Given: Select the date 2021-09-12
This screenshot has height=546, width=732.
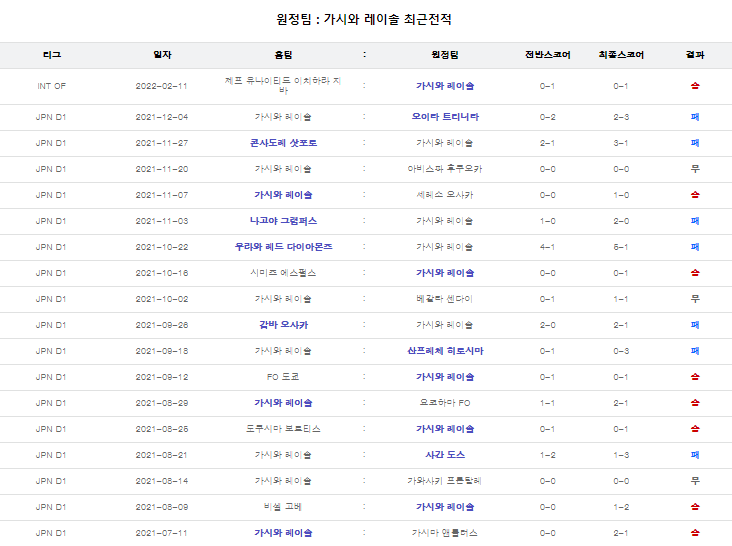Looking at the screenshot, I should (x=162, y=377).
